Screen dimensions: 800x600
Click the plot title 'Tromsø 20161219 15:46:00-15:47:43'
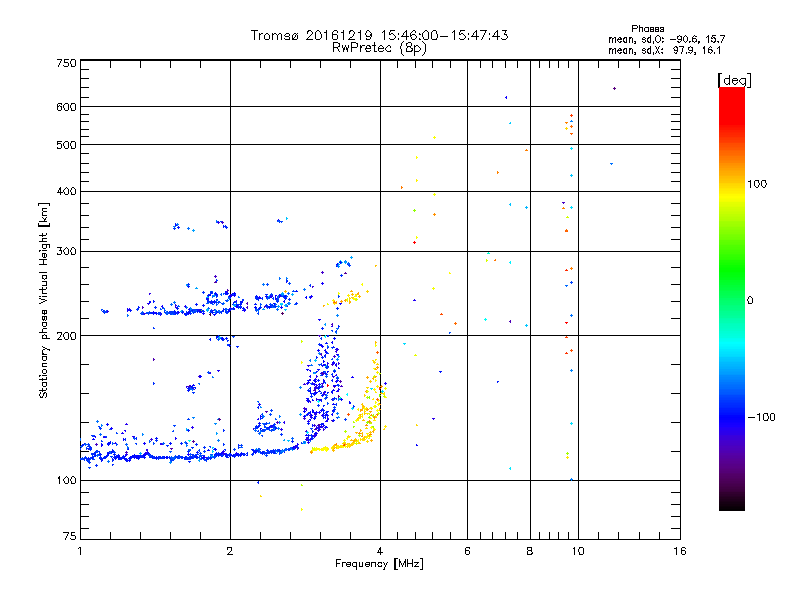point(380,35)
